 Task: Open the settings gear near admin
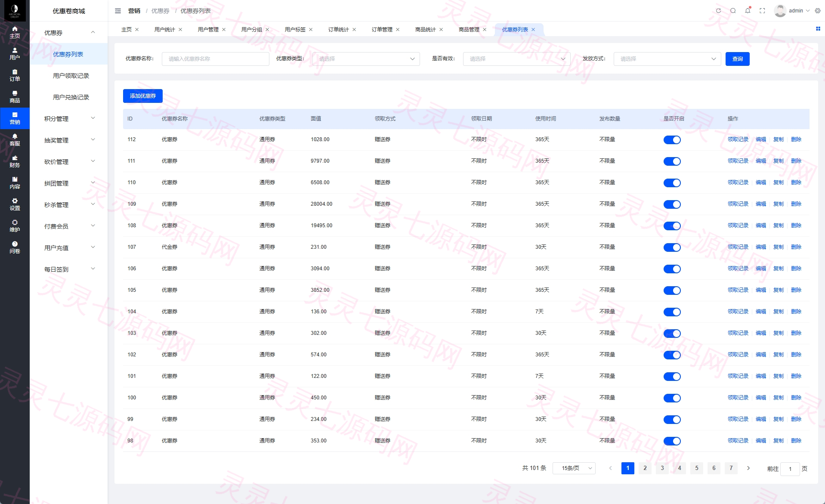pyautogui.click(x=818, y=11)
